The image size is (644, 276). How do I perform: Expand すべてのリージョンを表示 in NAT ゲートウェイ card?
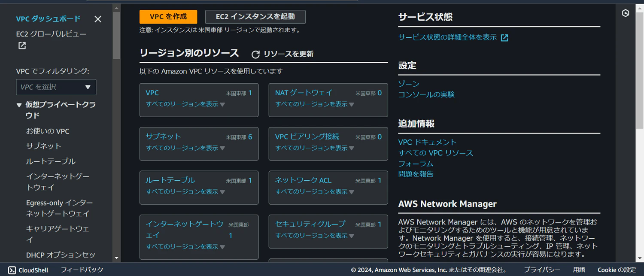tap(315, 104)
